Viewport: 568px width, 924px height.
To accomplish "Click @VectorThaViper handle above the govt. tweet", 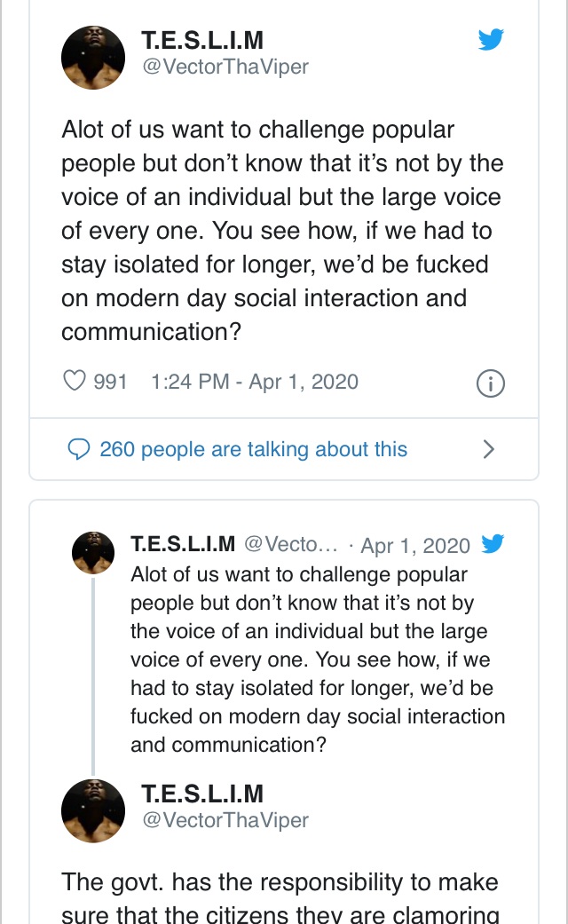I will click(x=225, y=820).
